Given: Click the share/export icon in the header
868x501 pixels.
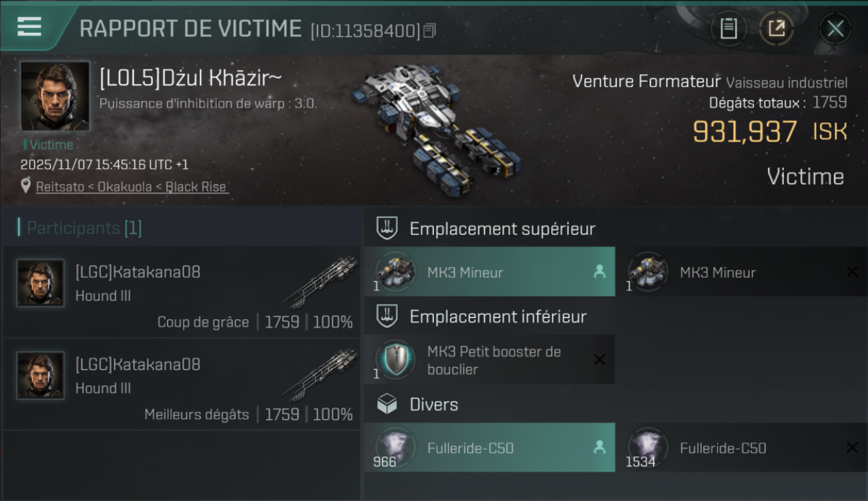Looking at the screenshot, I should [x=776, y=29].
